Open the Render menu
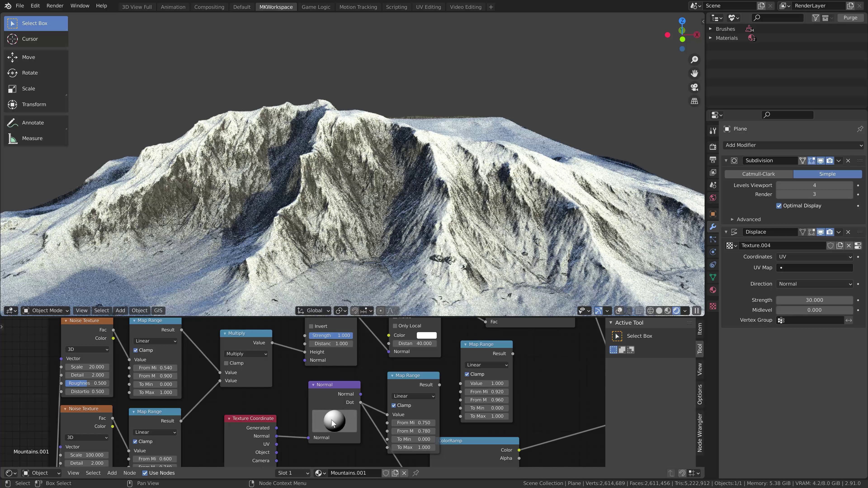The height and width of the screenshot is (488, 868). click(55, 6)
